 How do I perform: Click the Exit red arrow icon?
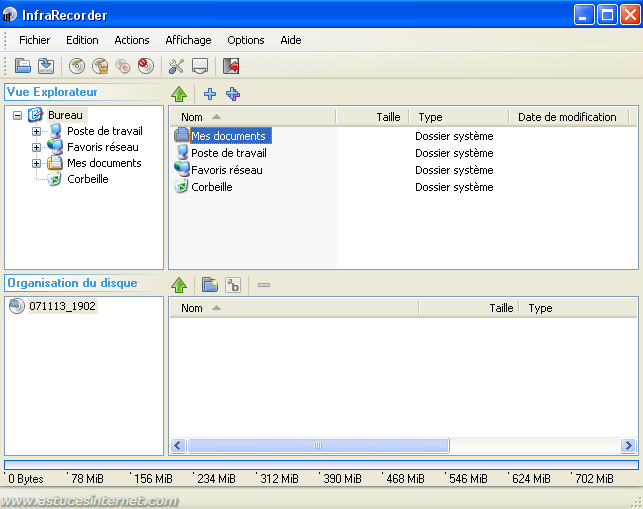pyautogui.click(x=231, y=66)
